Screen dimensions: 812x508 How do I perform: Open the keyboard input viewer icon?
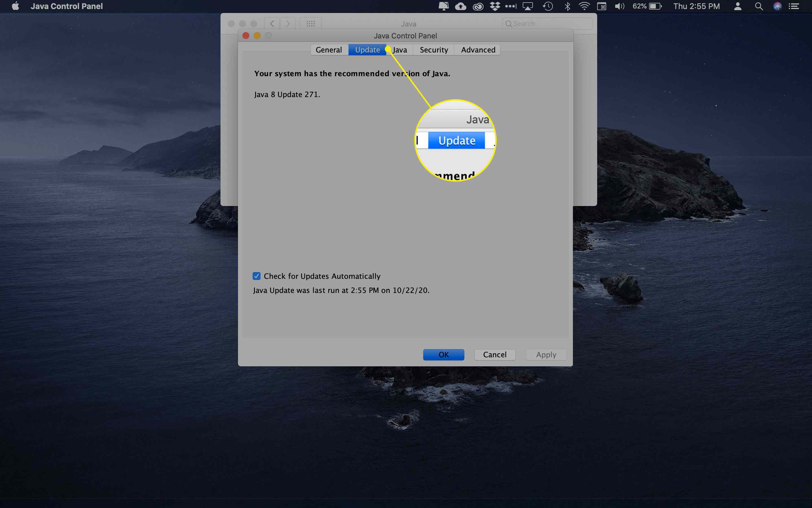click(x=602, y=6)
